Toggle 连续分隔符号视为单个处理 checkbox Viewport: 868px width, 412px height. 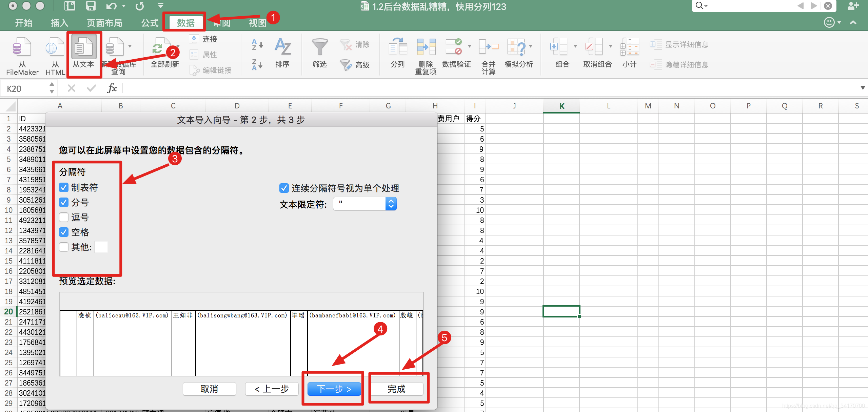[284, 188]
